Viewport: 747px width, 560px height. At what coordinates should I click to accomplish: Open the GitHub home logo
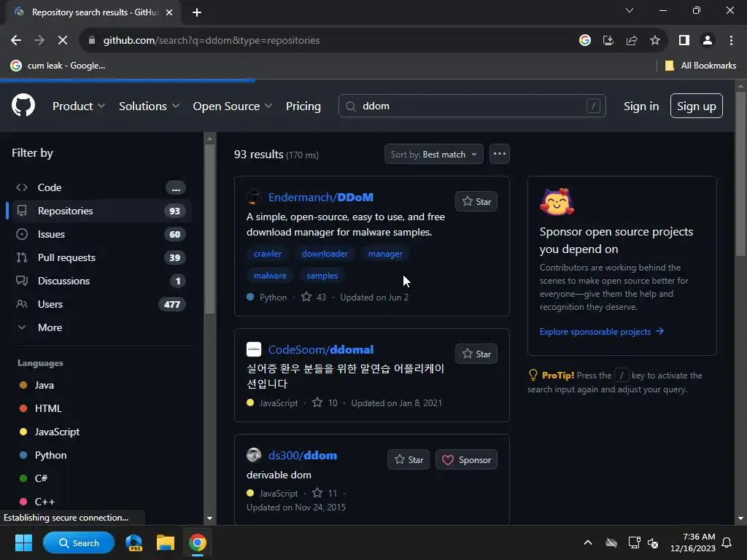coord(23,106)
